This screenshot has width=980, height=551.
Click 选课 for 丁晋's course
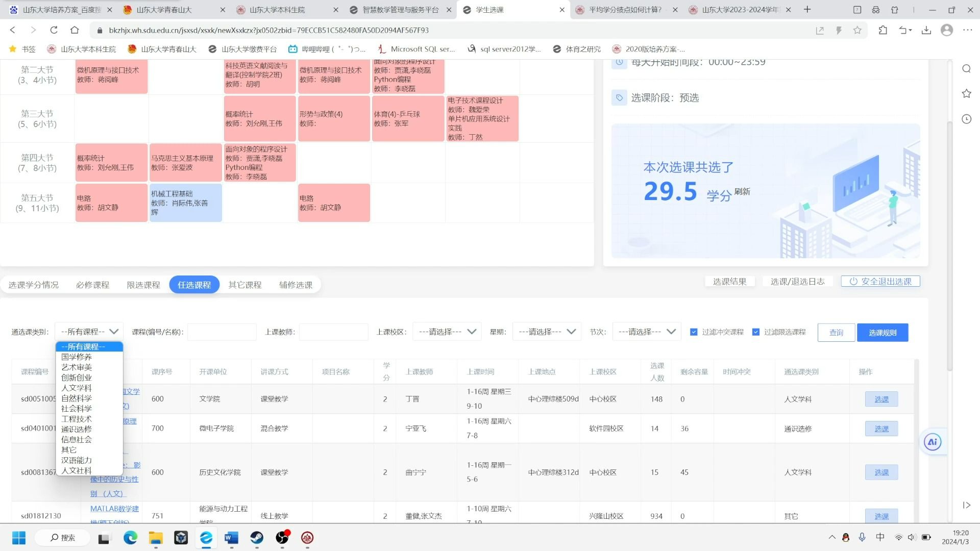[x=881, y=399]
